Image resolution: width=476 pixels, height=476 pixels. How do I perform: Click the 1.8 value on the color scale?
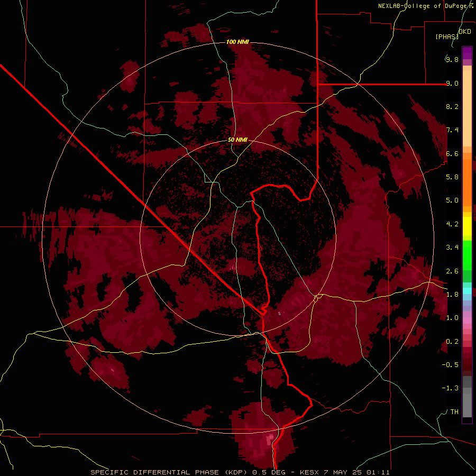point(452,295)
